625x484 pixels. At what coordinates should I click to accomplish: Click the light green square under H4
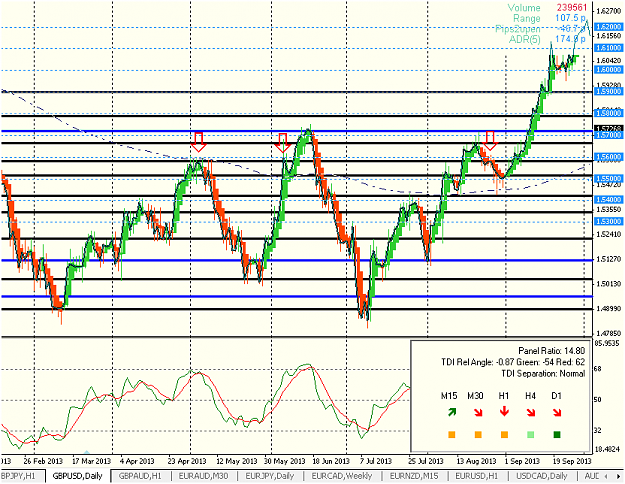click(x=531, y=435)
